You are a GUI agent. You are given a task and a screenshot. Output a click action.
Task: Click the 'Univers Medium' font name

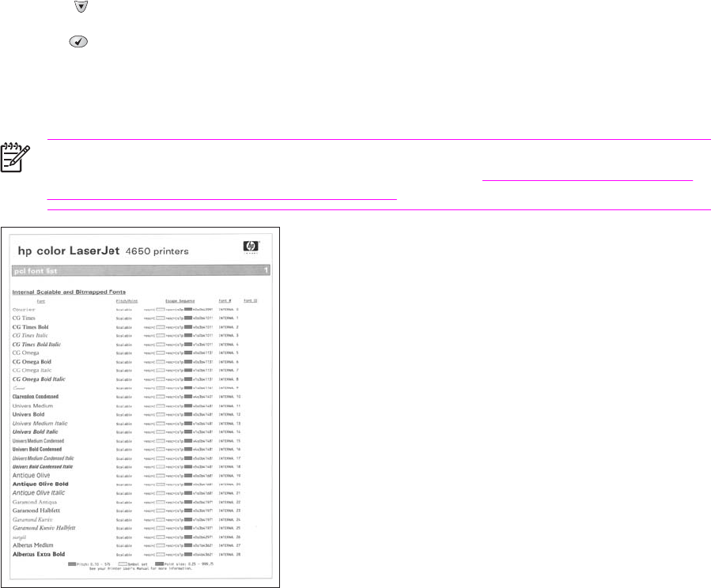tap(32, 406)
